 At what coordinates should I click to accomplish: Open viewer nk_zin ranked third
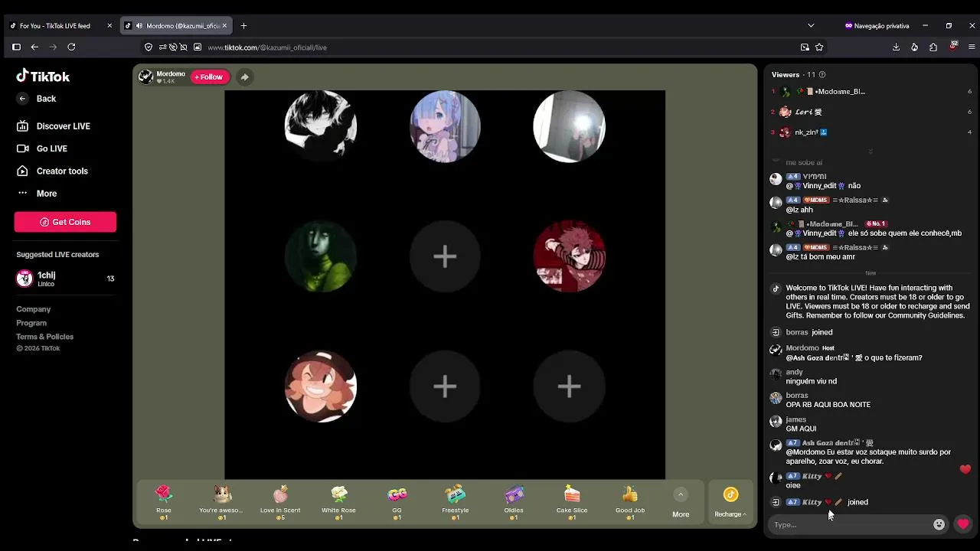click(x=871, y=132)
